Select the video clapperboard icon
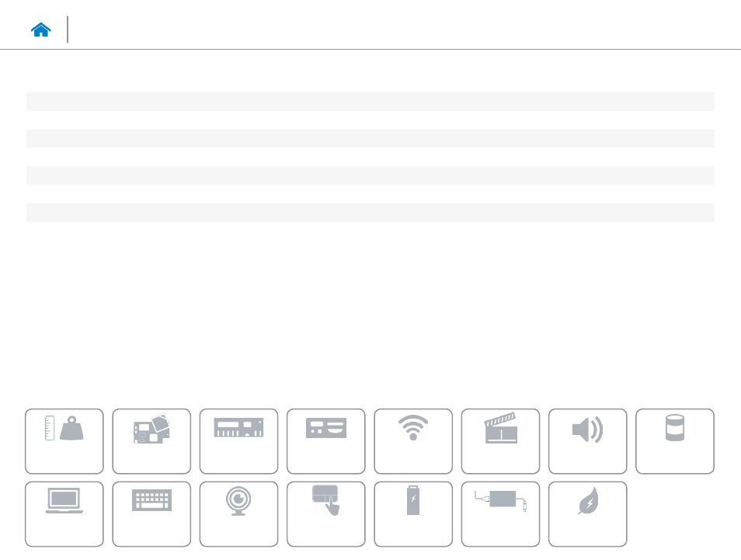741x560 pixels. tap(499, 440)
